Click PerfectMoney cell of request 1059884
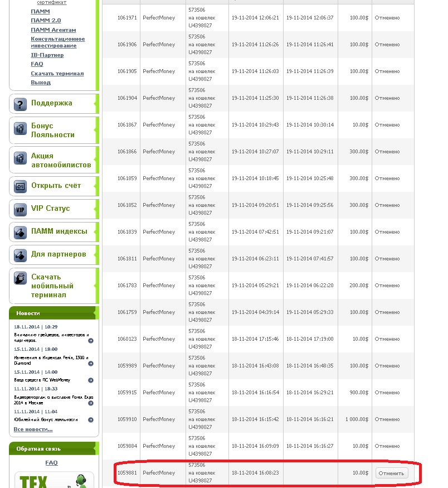This screenshot has height=488, width=448. pos(159,446)
